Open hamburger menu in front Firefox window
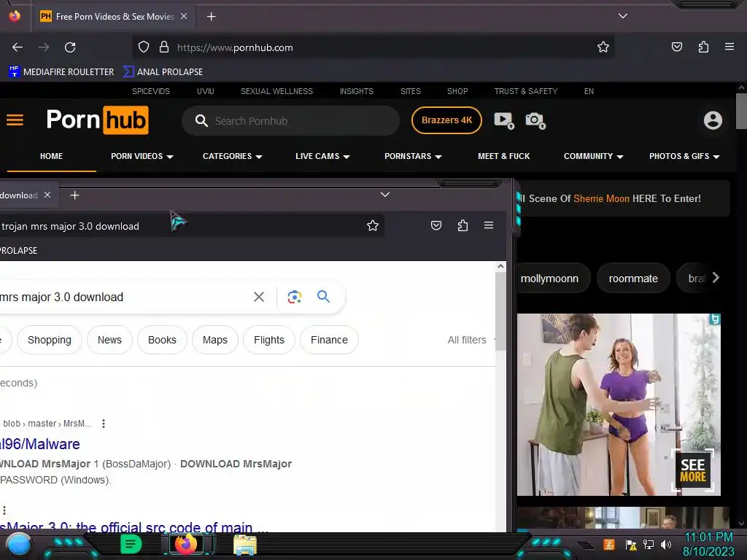Image resolution: width=747 pixels, height=560 pixels. pos(488,225)
